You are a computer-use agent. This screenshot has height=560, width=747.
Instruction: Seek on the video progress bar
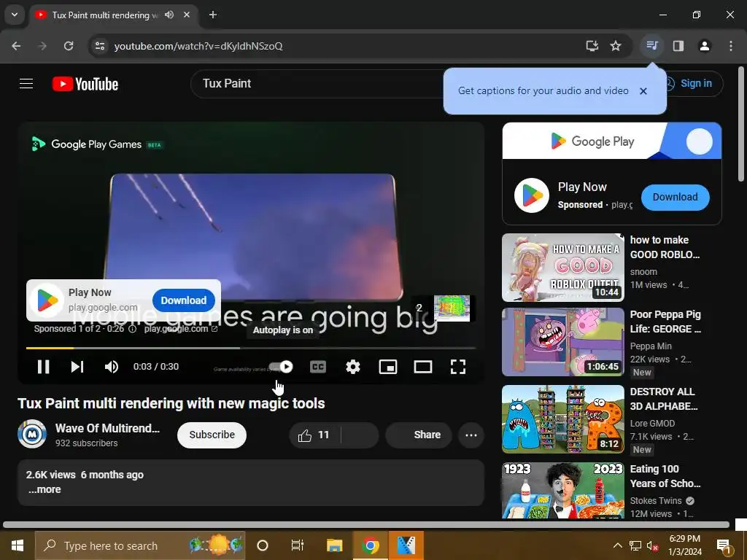251,348
